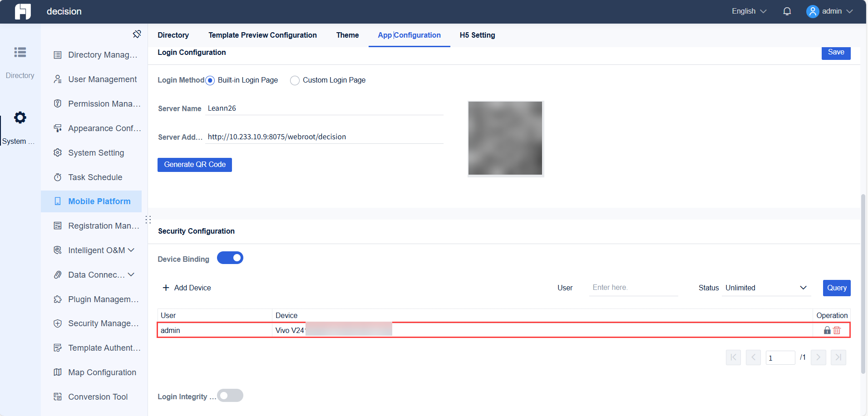868x416 pixels.
Task: Click the Server Address input field
Action: click(324, 137)
